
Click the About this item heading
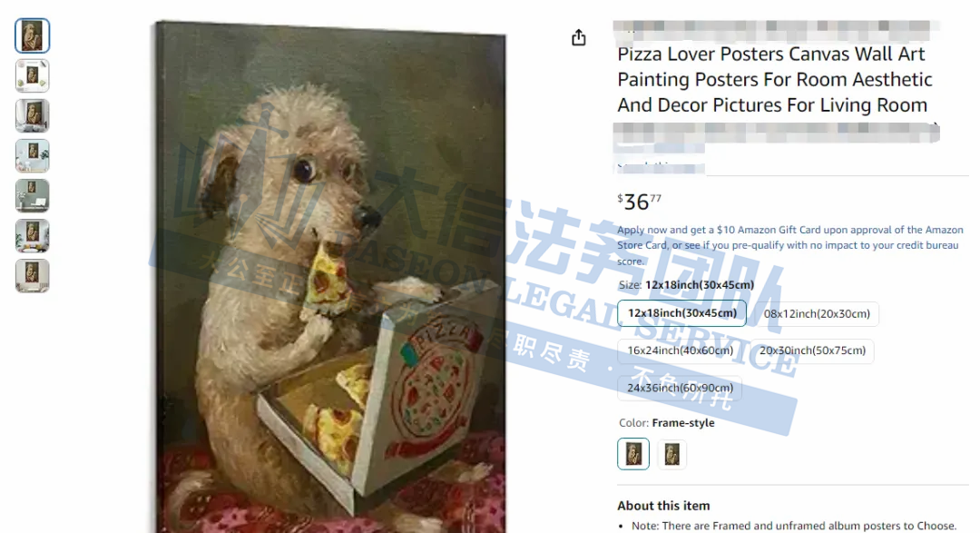(x=663, y=506)
